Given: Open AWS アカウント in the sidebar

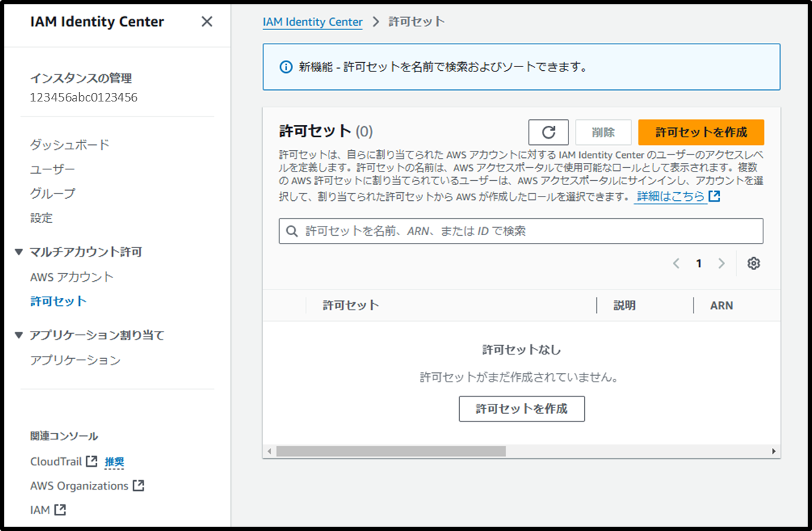Looking at the screenshot, I should click(x=71, y=277).
